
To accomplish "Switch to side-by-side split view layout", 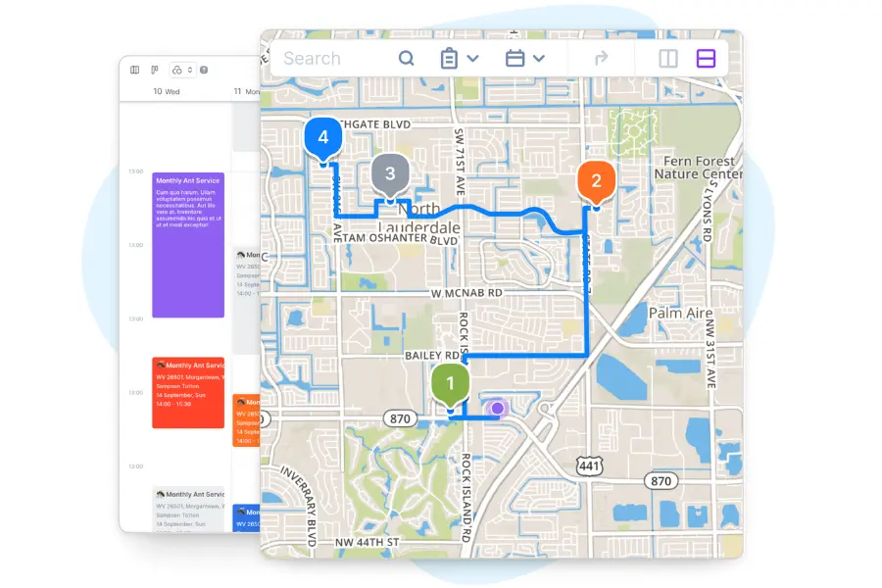I will point(668,58).
